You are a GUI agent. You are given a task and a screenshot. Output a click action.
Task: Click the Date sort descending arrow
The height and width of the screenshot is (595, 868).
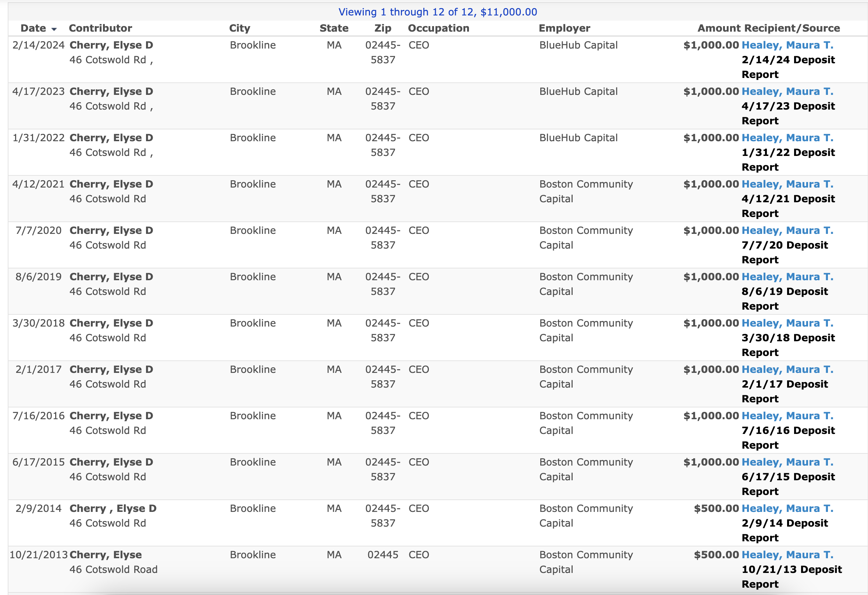point(54,29)
